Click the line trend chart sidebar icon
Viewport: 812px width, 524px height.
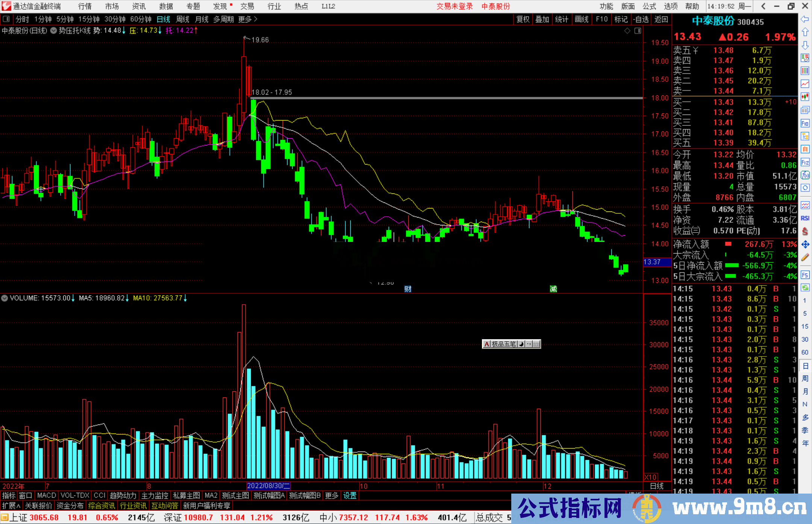point(805,83)
